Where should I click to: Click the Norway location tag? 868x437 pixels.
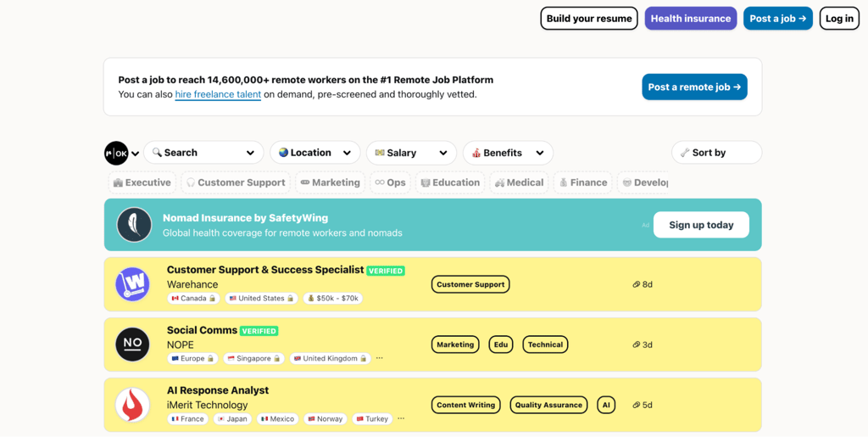325,418
